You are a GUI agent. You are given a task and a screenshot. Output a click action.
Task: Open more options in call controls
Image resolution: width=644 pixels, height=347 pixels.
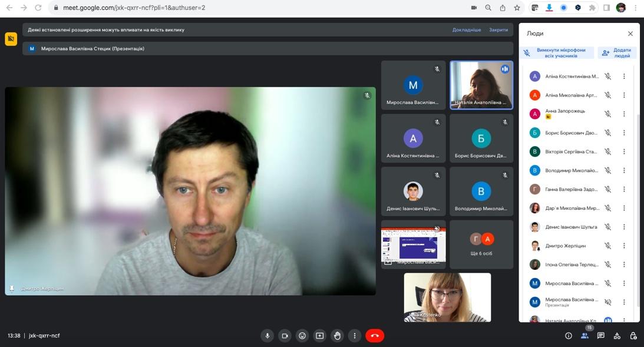click(355, 335)
